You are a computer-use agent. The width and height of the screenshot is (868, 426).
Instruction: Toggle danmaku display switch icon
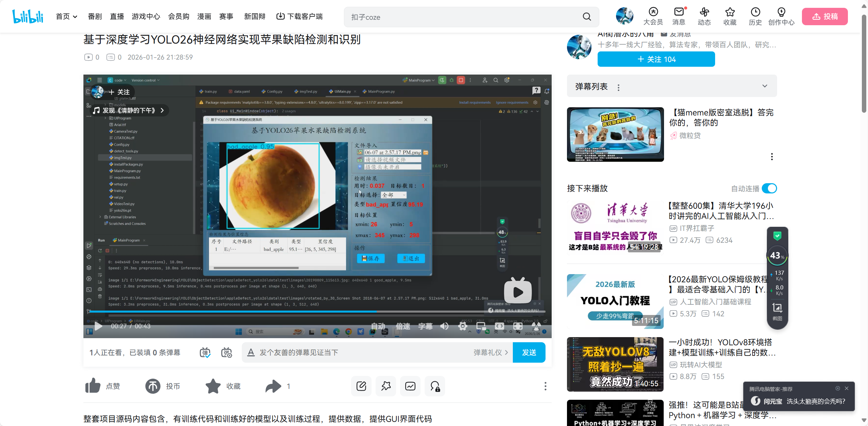(205, 352)
